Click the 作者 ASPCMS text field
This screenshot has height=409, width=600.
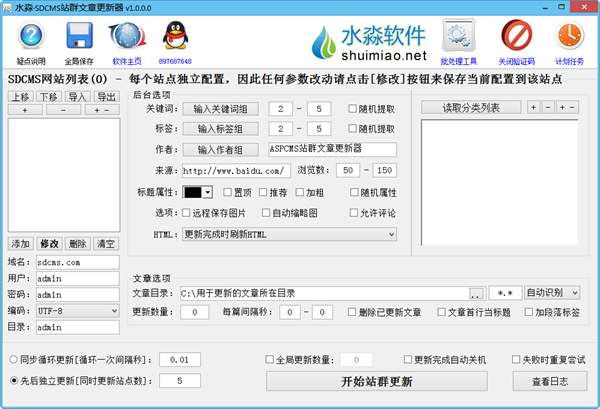coord(332,149)
